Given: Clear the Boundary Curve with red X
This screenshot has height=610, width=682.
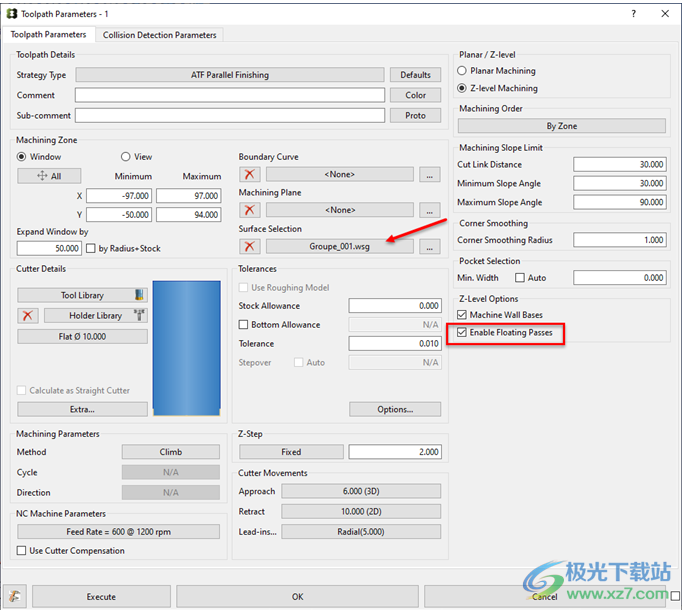Looking at the screenshot, I should 250,174.
